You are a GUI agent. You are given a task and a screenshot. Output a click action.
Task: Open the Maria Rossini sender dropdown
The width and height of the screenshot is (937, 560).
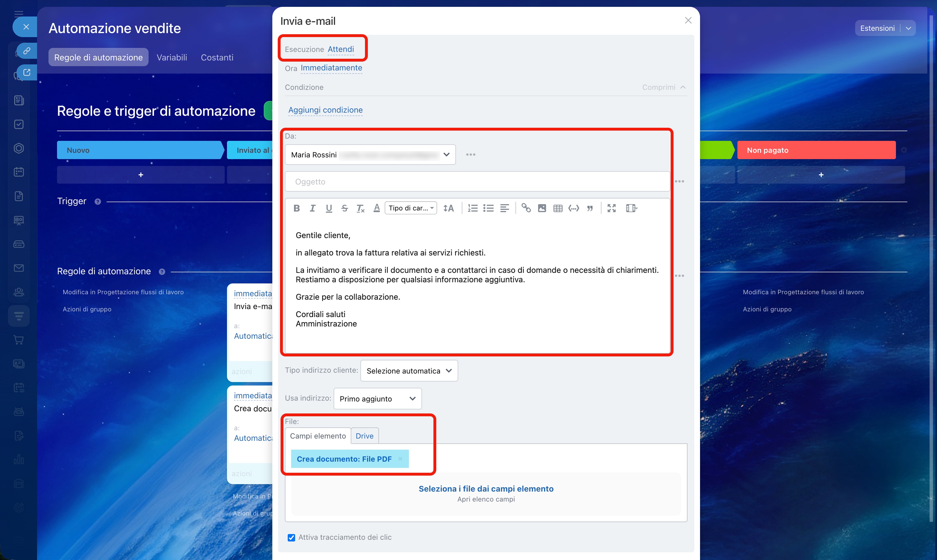point(370,155)
